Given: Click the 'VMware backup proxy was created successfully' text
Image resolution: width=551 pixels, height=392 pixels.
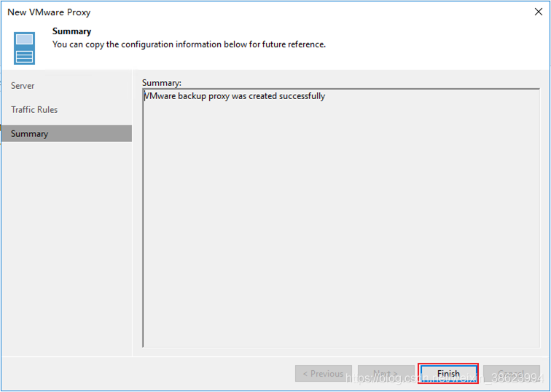Looking at the screenshot, I should point(235,96).
